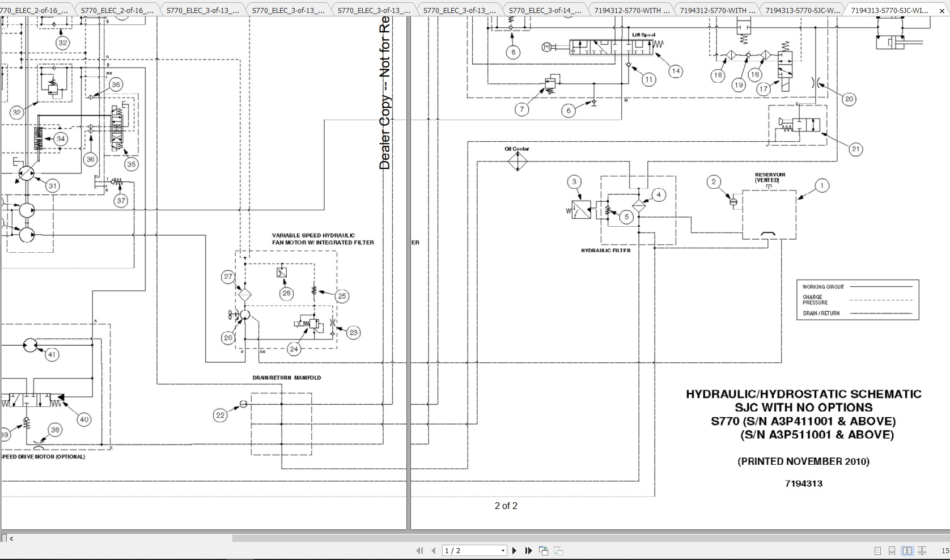Click the zoom level indicator at bottom right
The height and width of the screenshot is (560, 950).
coord(944,550)
